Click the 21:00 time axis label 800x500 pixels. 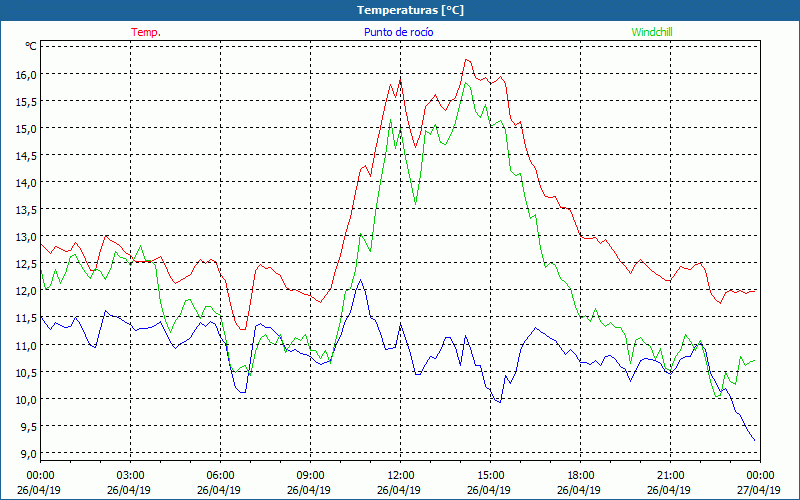point(670,475)
